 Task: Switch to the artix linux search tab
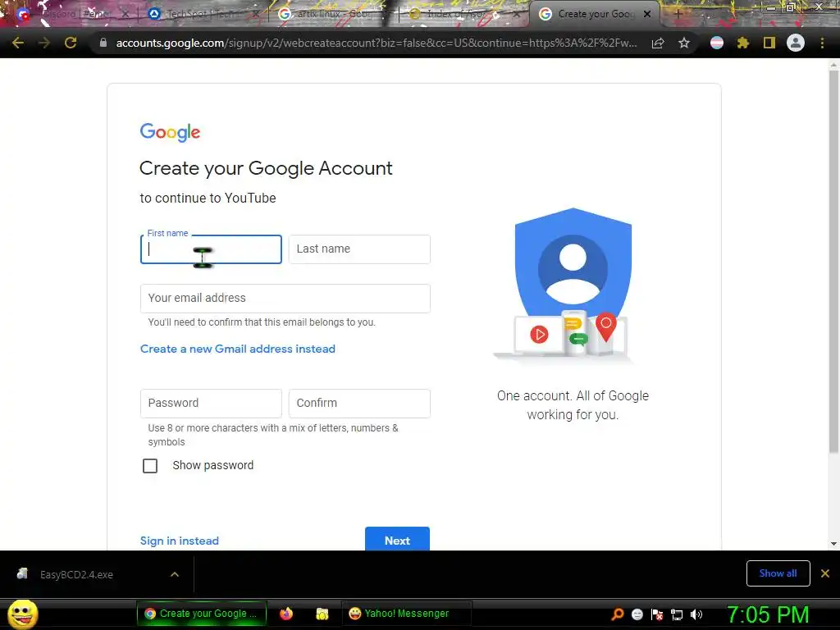(x=335, y=14)
